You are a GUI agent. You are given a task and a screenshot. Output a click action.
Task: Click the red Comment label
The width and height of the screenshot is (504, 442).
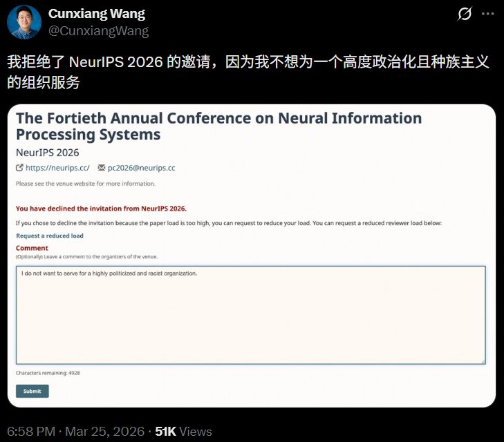(x=32, y=248)
